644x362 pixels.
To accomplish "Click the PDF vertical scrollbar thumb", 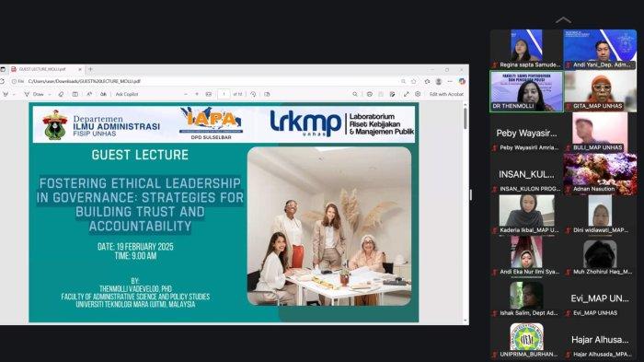I will [465, 118].
